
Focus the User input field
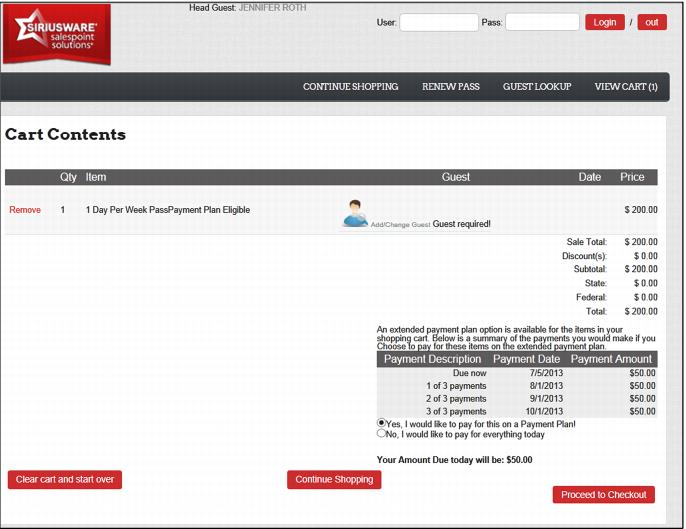(439, 22)
